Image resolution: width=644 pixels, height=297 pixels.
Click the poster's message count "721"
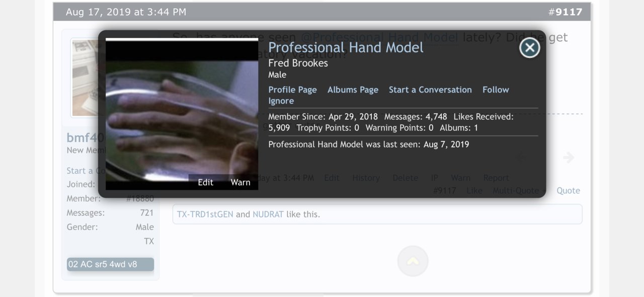coord(147,213)
